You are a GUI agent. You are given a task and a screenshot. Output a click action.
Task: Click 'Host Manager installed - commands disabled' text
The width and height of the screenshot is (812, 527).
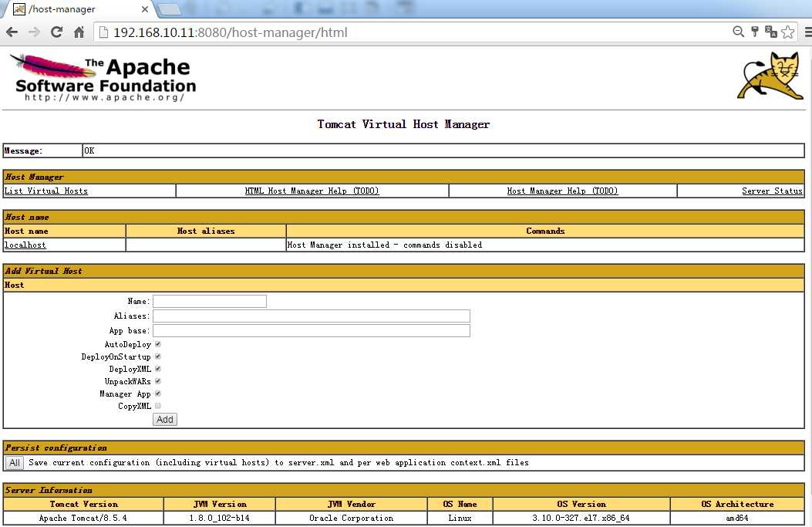[x=385, y=245]
